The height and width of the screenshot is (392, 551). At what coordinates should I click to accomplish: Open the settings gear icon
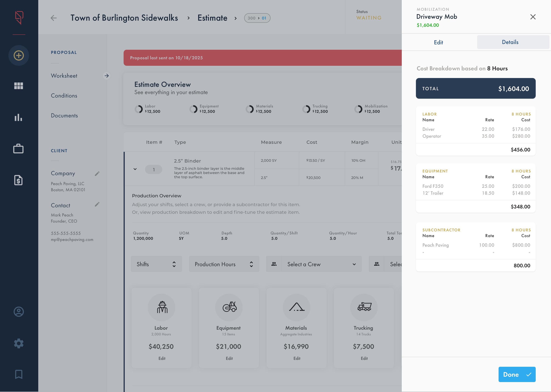tap(19, 343)
